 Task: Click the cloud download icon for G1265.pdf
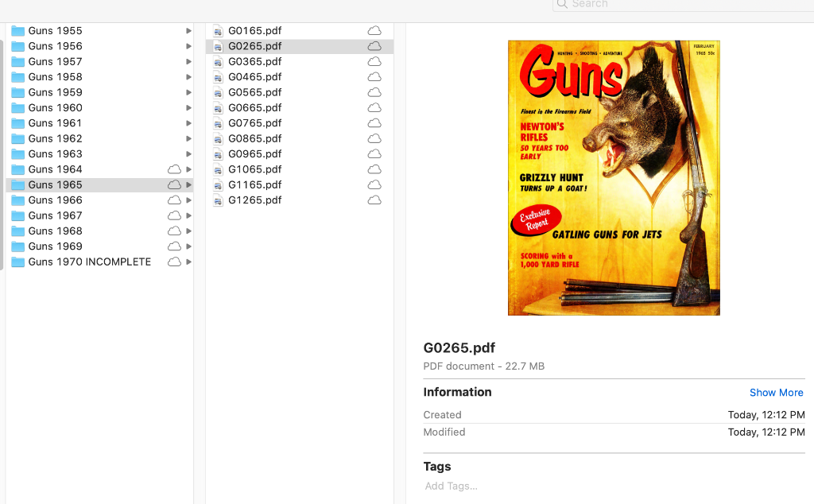(x=374, y=200)
